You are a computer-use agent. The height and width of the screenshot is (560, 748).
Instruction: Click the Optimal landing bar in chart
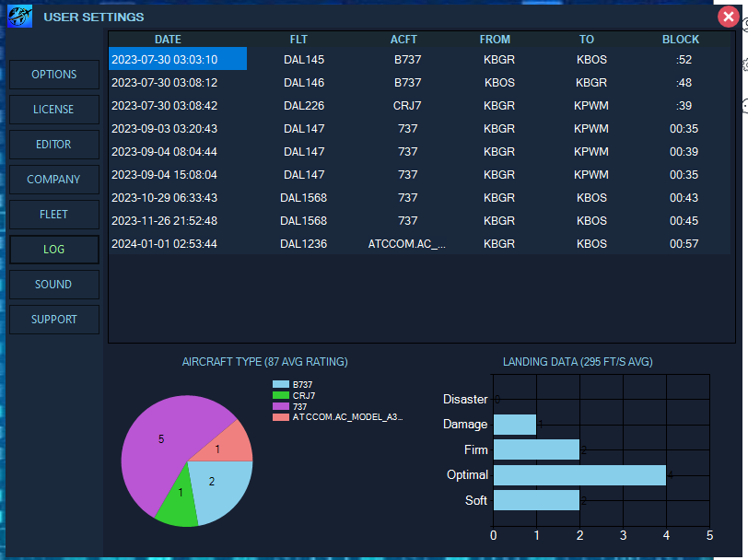click(579, 475)
